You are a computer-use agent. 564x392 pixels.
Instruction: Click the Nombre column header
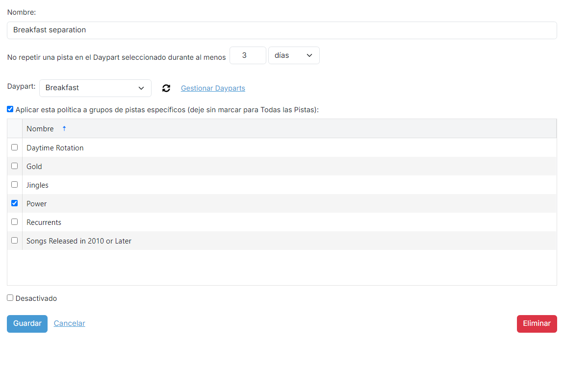40,129
